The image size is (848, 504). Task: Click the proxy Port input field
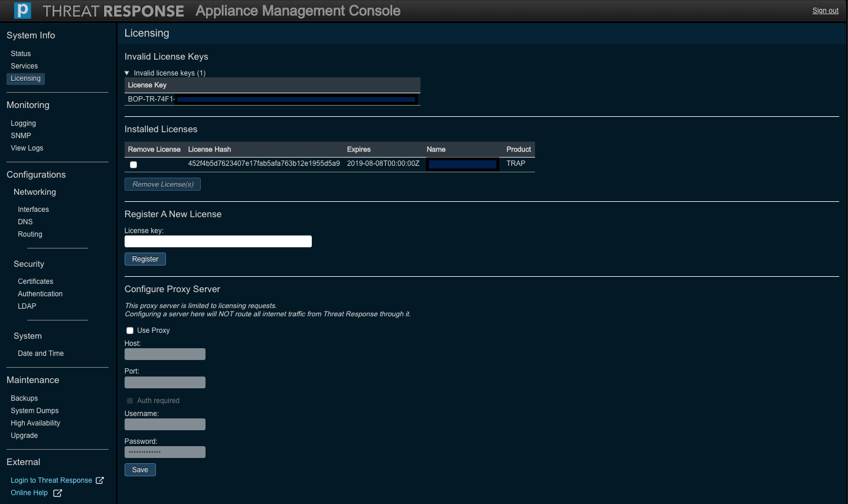point(165,382)
